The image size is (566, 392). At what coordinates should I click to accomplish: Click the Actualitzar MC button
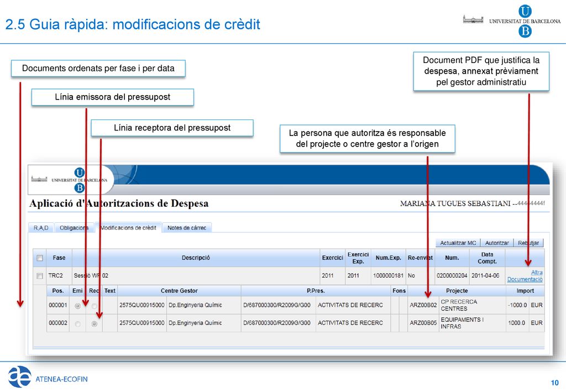click(x=458, y=243)
